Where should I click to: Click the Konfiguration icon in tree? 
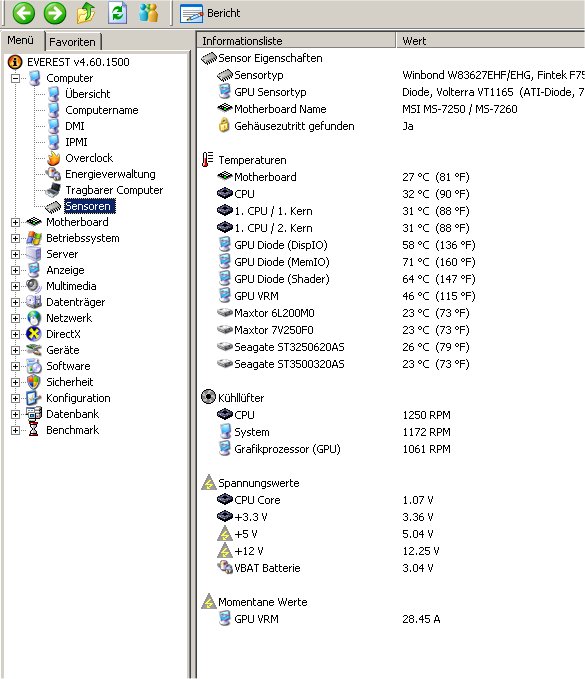click(x=34, y=398)
